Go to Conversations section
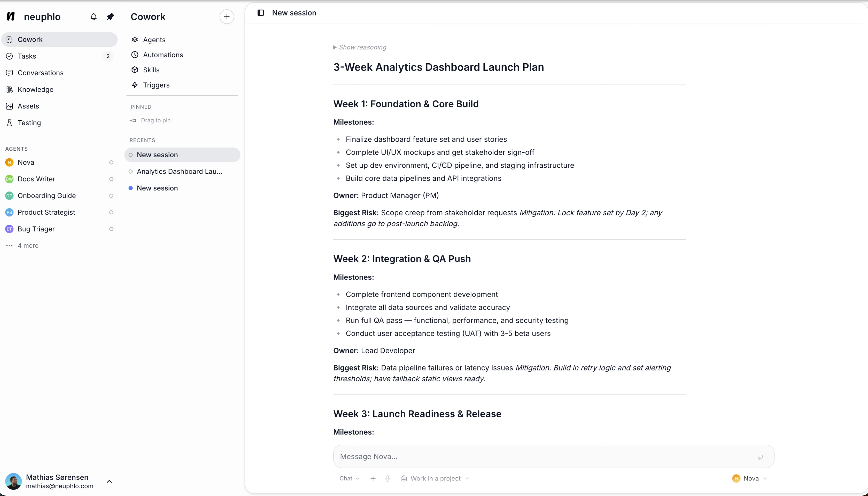868x496 pixels. 59,73
